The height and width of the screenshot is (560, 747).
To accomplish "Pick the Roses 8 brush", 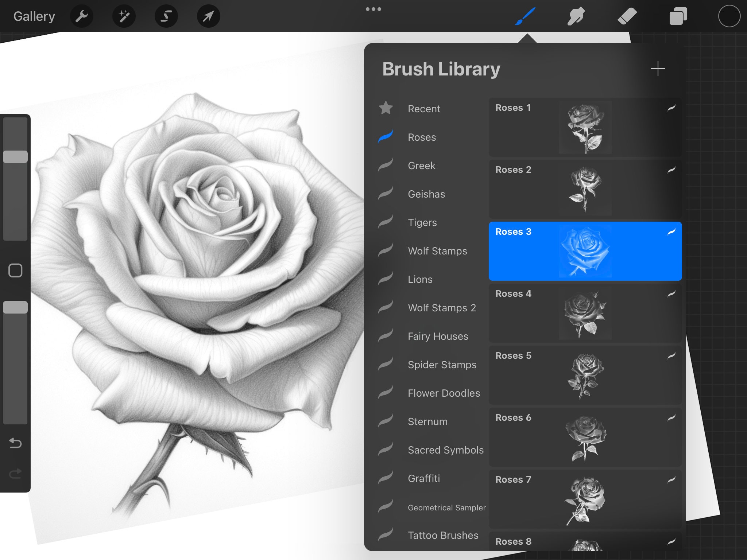I will point(585,541).
